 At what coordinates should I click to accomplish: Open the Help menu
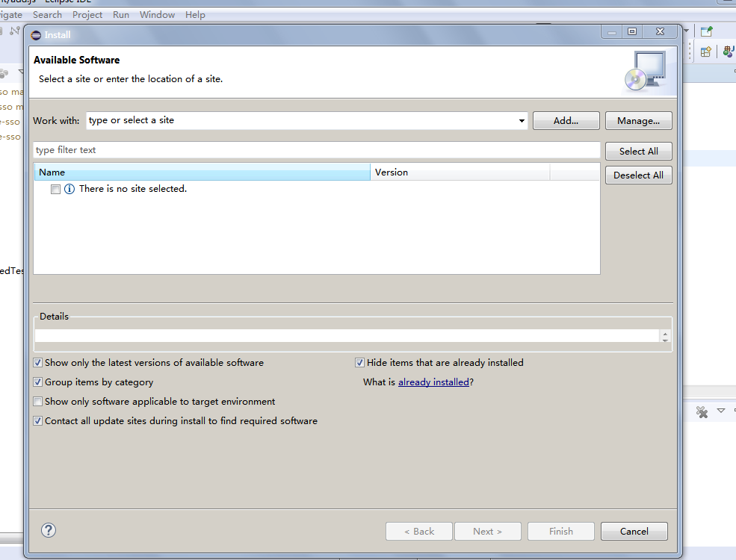(195, 14)
